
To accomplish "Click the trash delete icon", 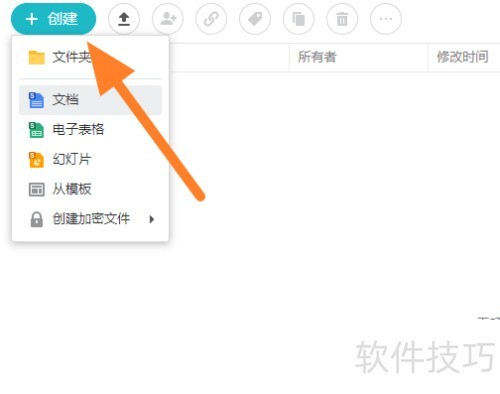I will 342,19.
